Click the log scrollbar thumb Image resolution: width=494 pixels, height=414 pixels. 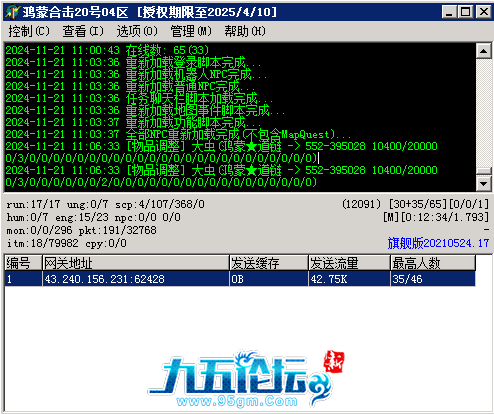(x=483, y=171)
